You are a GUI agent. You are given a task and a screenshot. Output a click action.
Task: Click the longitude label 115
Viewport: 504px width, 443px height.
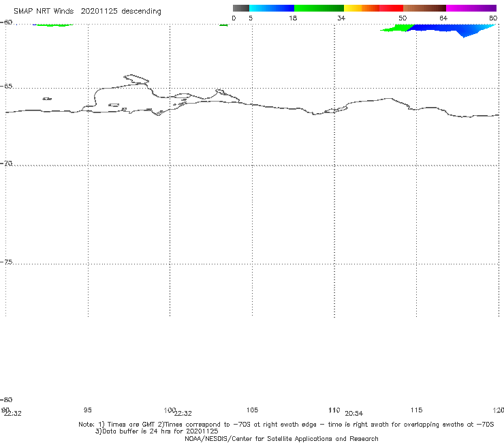click(x=417, y=410)
